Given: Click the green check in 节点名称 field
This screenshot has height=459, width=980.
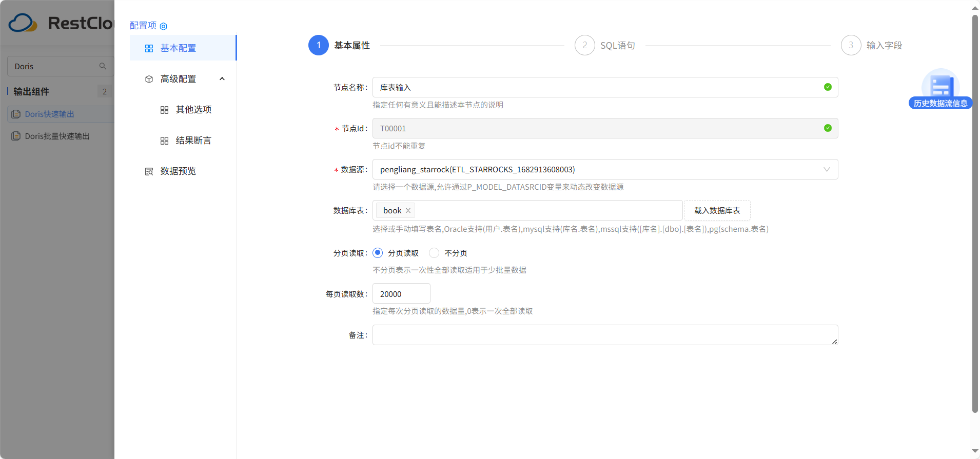Looking at the screenshot, I should pyautogui.click(x=828, y=87).
